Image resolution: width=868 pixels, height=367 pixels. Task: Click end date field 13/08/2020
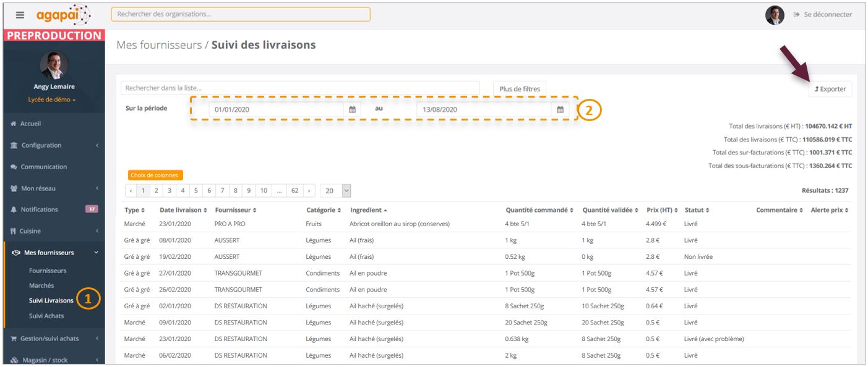(484, 109)
